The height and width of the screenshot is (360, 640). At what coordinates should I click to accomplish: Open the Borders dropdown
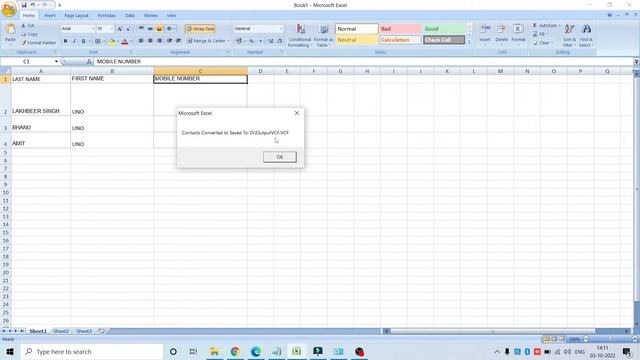click(104, 41)
